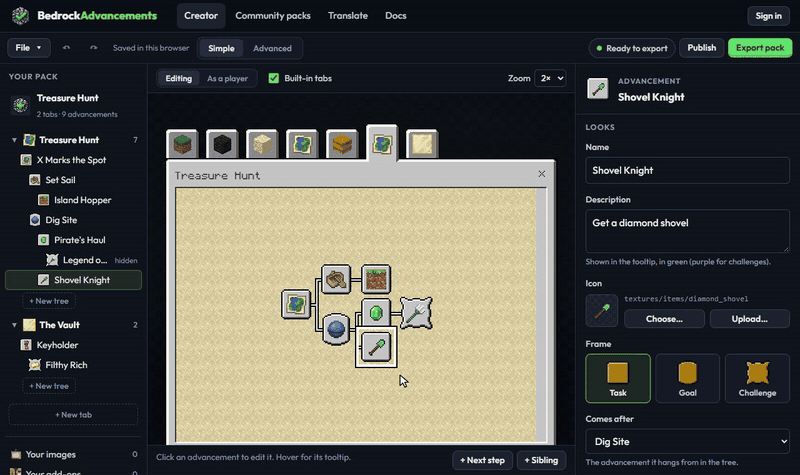Click the Treasure Hunt pack icon

20,105
